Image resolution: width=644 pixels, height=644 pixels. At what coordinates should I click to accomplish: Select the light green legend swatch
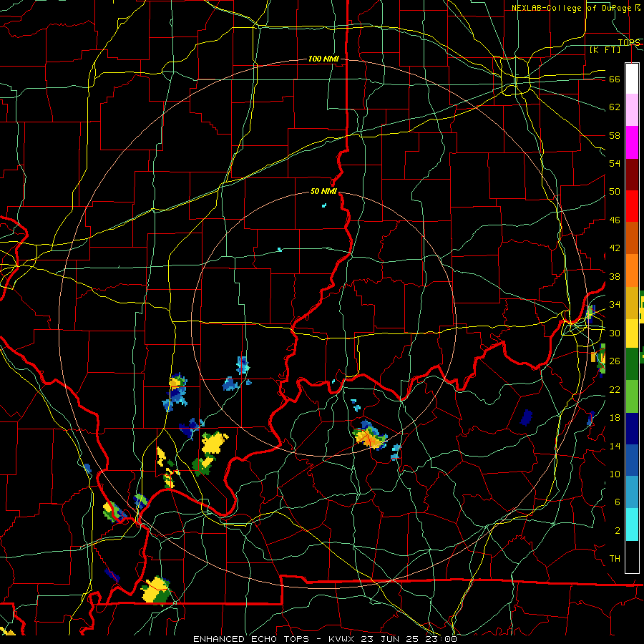click(632, 396)
